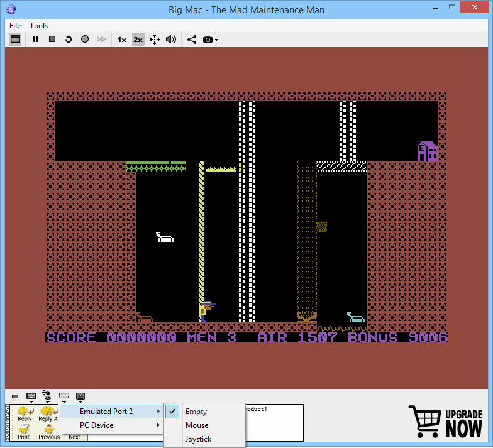
Task: Click the Reply All icon in advertisement
Action: (x=48, y=414)
